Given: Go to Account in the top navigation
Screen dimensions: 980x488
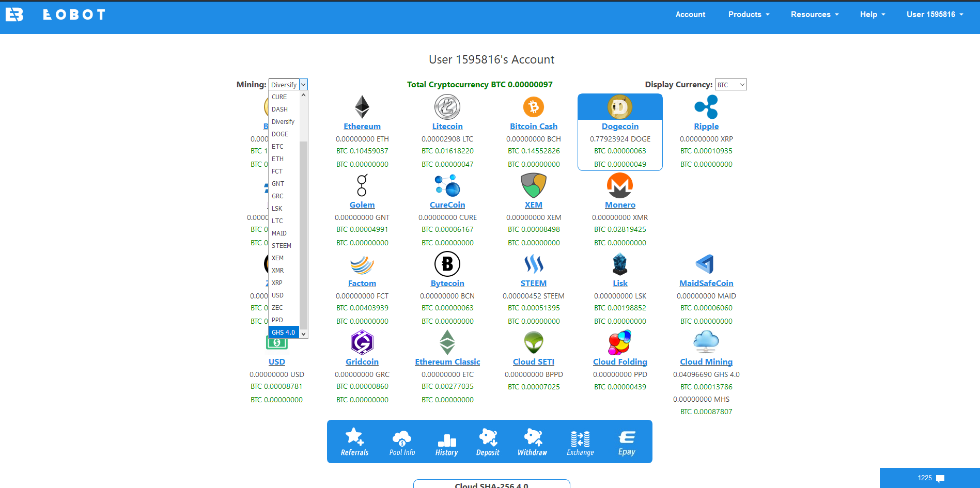Looking at the screenshot, I should (690, 14).
